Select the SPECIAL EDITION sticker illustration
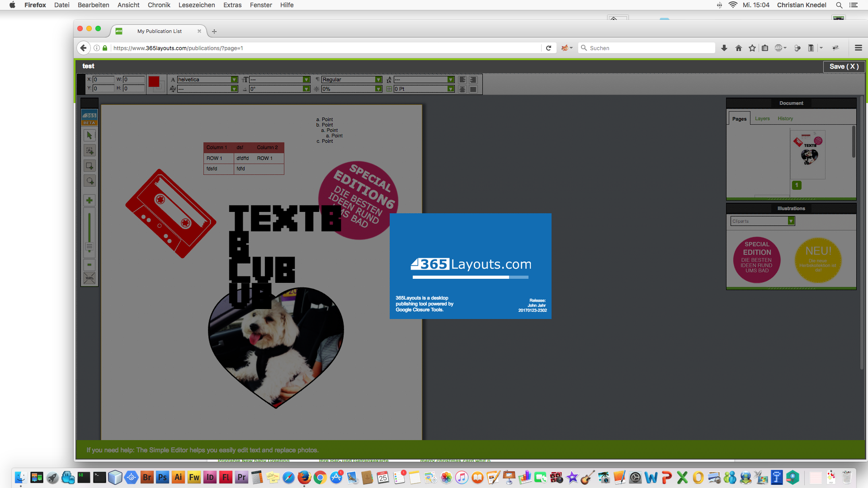The width and height of the screenshot is (868, 488). (757, 260)
